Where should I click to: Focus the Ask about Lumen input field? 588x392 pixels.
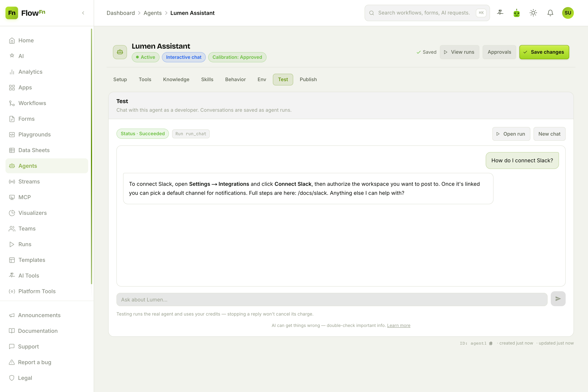[332, 299]
